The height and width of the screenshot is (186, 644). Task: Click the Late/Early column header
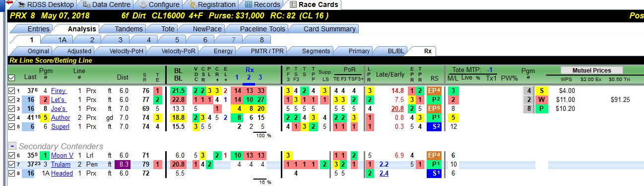pos(390,75)
